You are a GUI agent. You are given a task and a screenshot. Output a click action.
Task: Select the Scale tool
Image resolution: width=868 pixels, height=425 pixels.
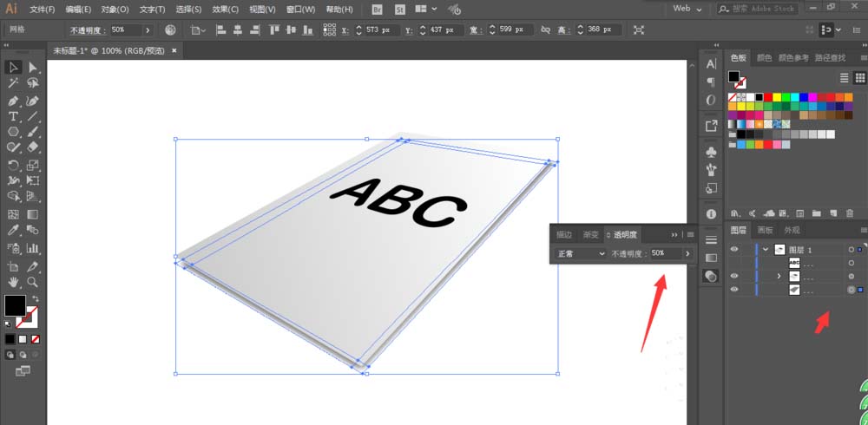[33, 165]
